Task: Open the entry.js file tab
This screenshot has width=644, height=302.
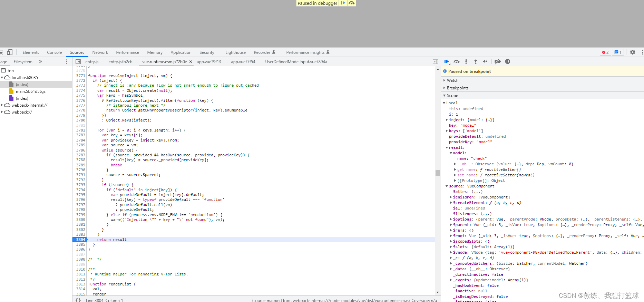Action: coord(92,62)
